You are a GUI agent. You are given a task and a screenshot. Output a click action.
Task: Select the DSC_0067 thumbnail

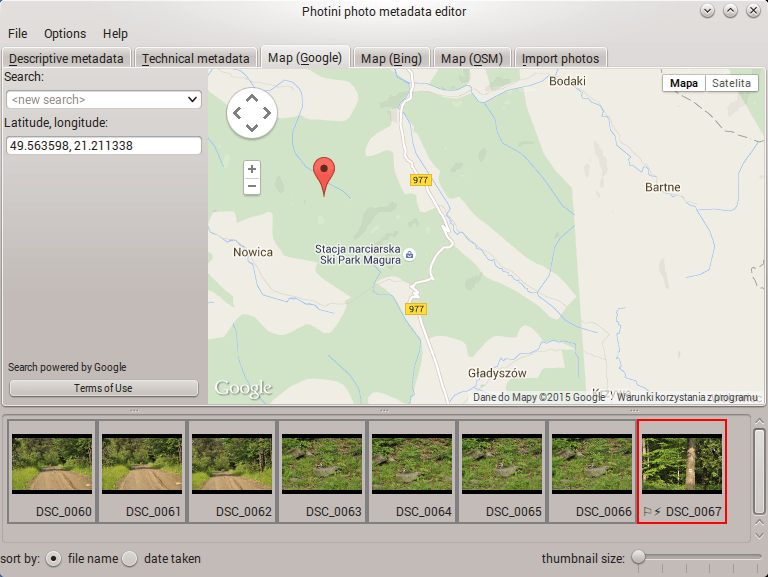click(x=682, y=472)
